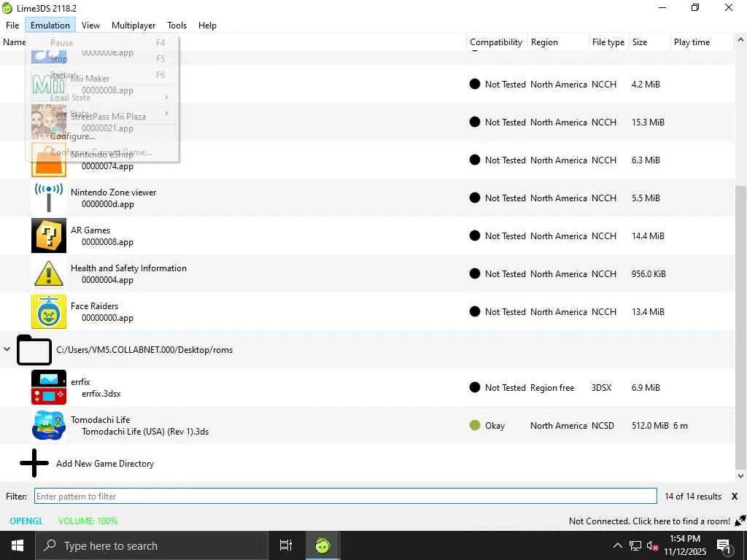Screen dimensions: 747x560
Task: Click the roms directory folder icon
Action: pyautogui.click(x=34, y=350)
